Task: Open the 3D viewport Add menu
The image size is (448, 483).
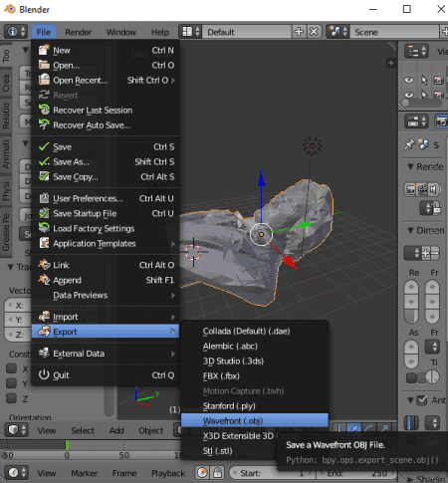Action: pos(116,430)
